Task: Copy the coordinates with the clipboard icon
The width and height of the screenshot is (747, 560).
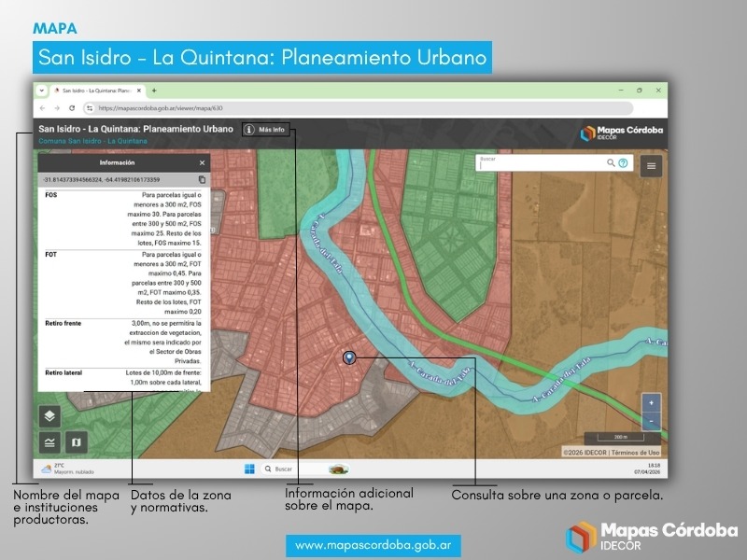Action: (x=202, y=179)
